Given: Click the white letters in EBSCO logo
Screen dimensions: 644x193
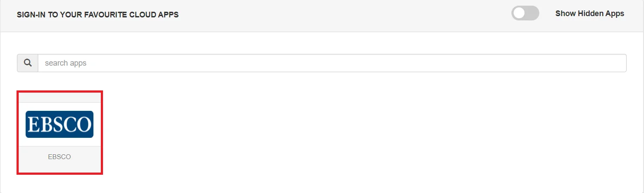Looking at the screenshot, I should [x=60, y=125].
